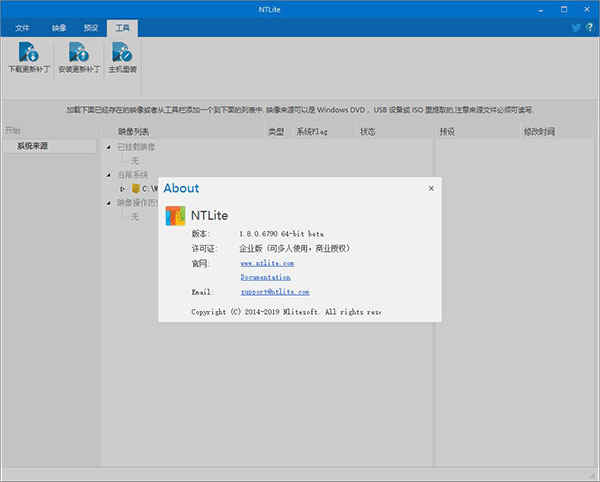600x482 pixels.
Task: Click the yellow C:\W system folder icon
Action: click(135, 188)
